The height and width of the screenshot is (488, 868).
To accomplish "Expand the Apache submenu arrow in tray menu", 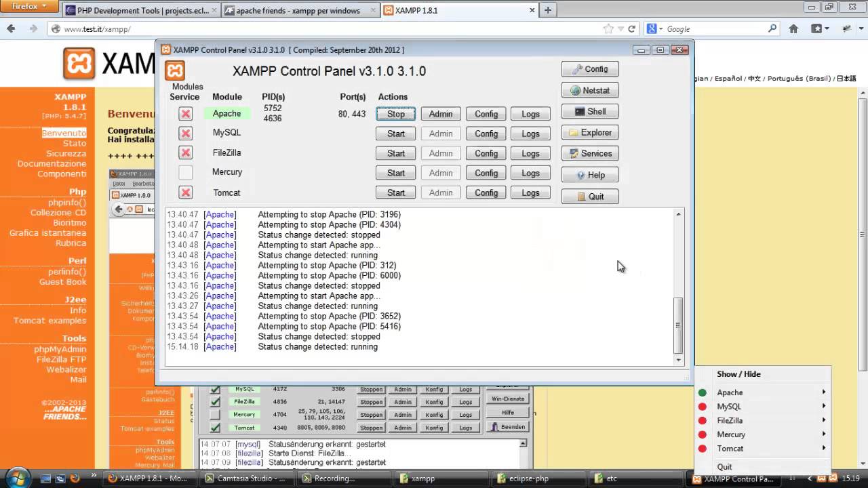I will [824, 392].
